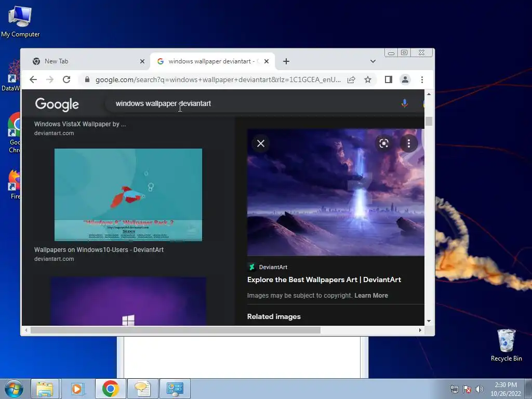Select the Google Chrome desktop shortcut

click(14, 133)
